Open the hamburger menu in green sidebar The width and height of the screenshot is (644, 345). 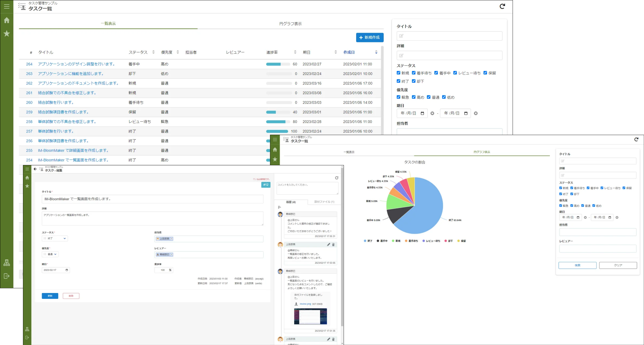(7, 6)
